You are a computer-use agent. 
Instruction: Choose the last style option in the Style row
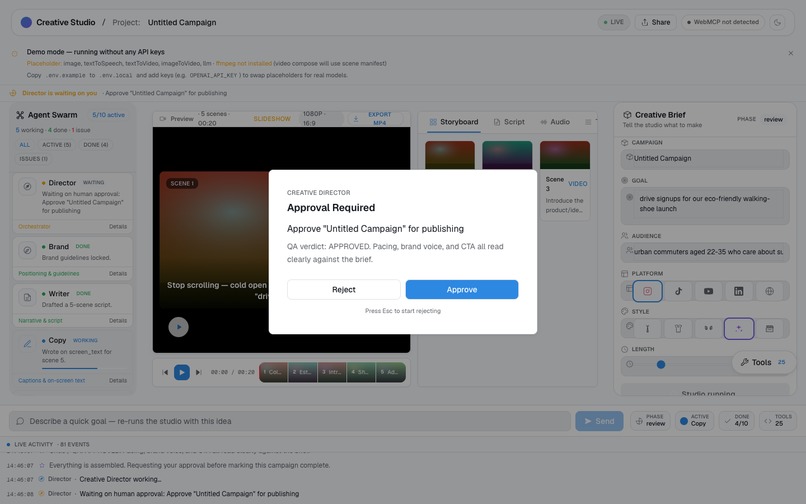pos(770,329)
